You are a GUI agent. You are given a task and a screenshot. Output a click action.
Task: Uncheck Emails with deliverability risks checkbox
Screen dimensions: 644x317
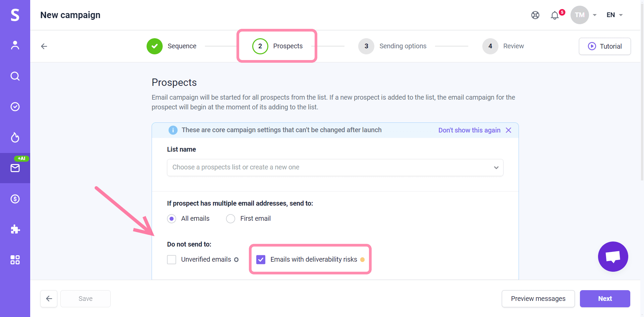pyautogui.click(x=261, y=260)
